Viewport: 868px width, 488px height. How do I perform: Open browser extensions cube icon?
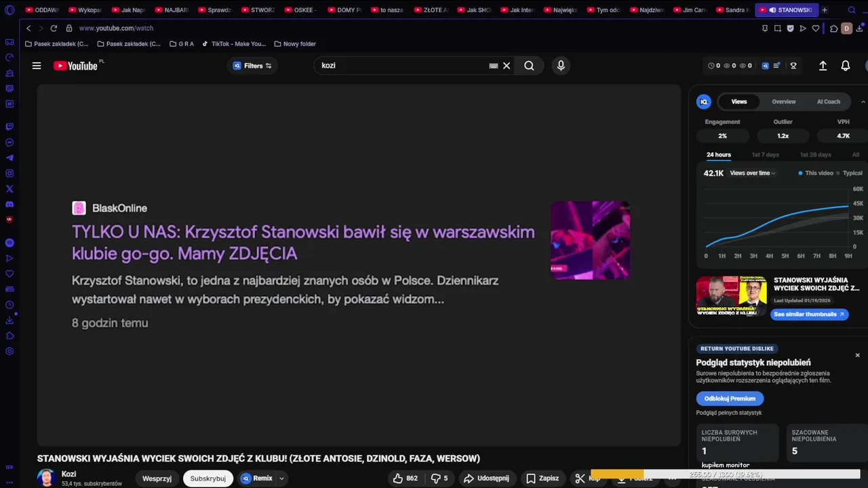tap(834, 28)
